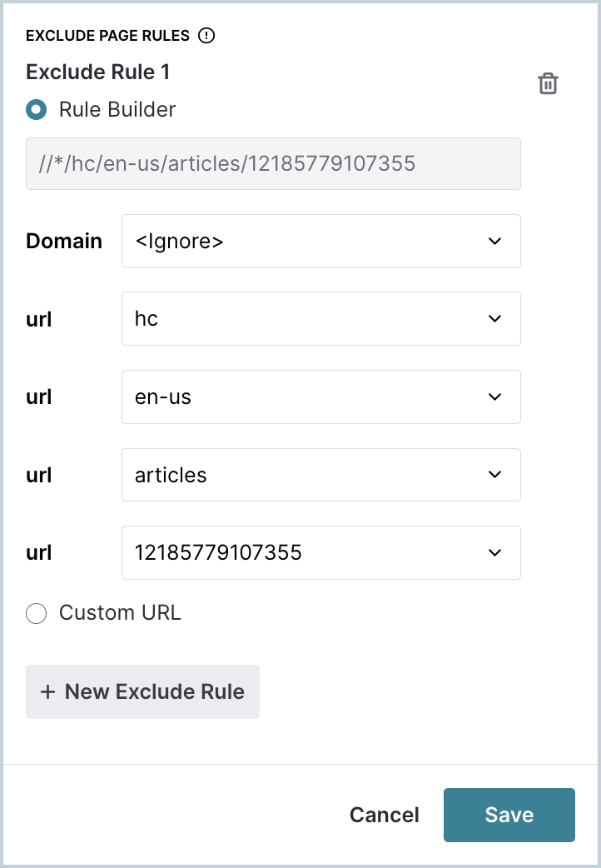Open the url dropdown set to en-us

point(321,397)
